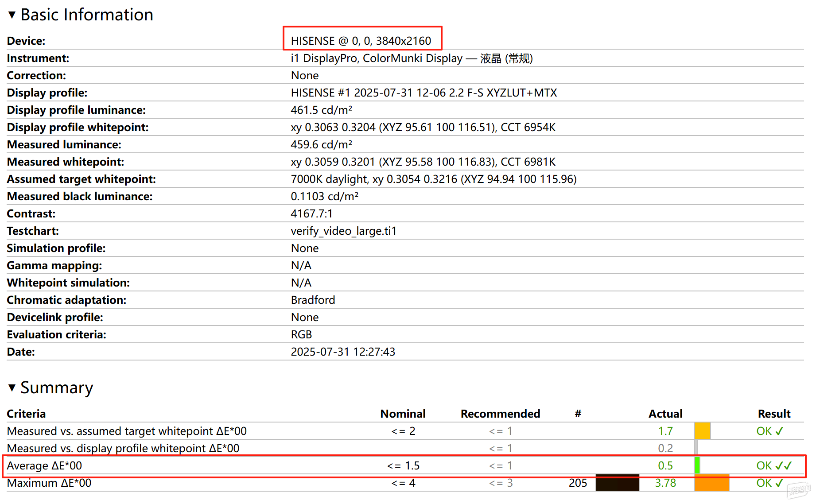Click the verify_video_large.ti1 testchart name

coord(343,231)
